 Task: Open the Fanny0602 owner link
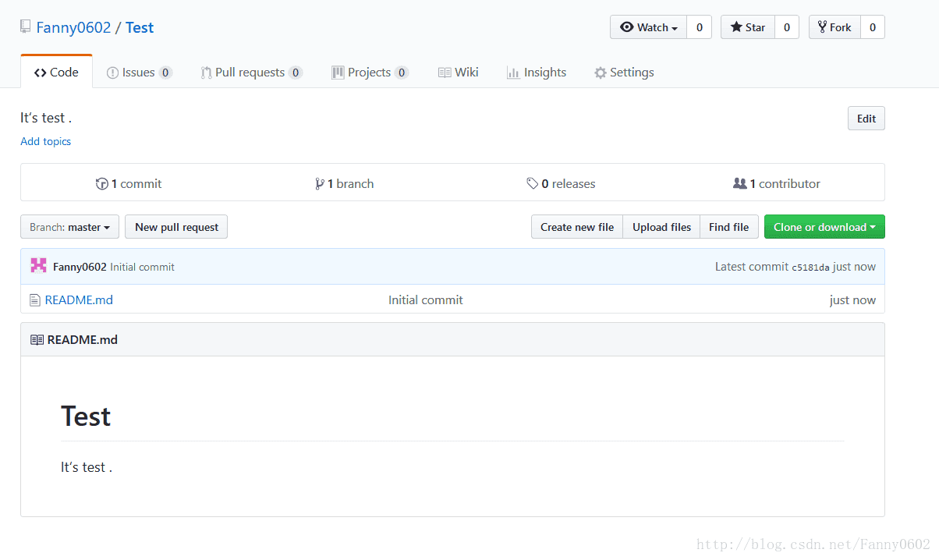73,27
